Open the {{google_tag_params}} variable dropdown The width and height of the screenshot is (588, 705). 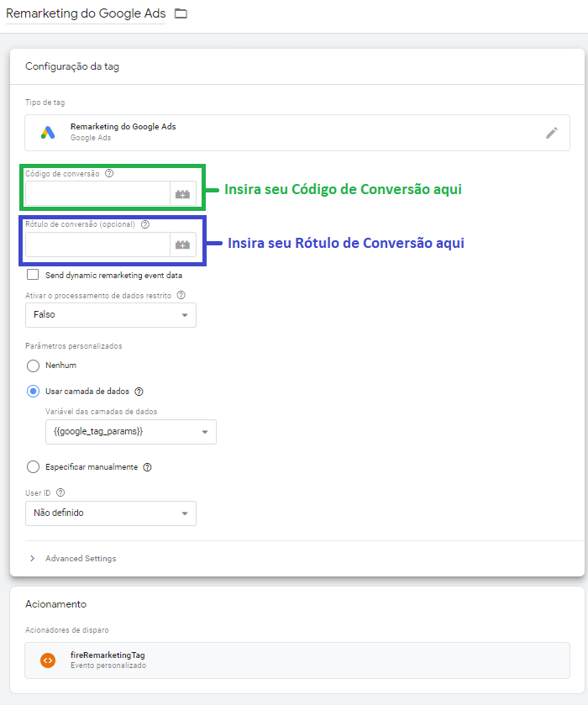[x=131, y=432]
